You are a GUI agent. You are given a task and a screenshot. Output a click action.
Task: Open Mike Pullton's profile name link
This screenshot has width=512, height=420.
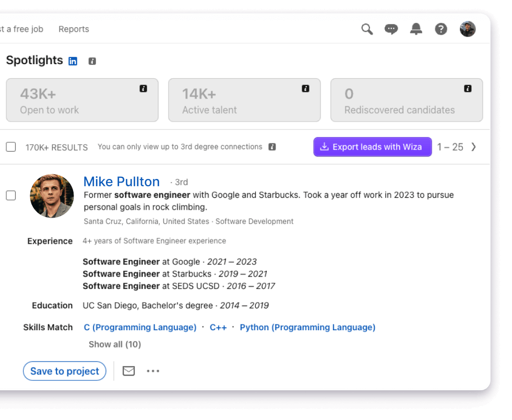[122, 182]
